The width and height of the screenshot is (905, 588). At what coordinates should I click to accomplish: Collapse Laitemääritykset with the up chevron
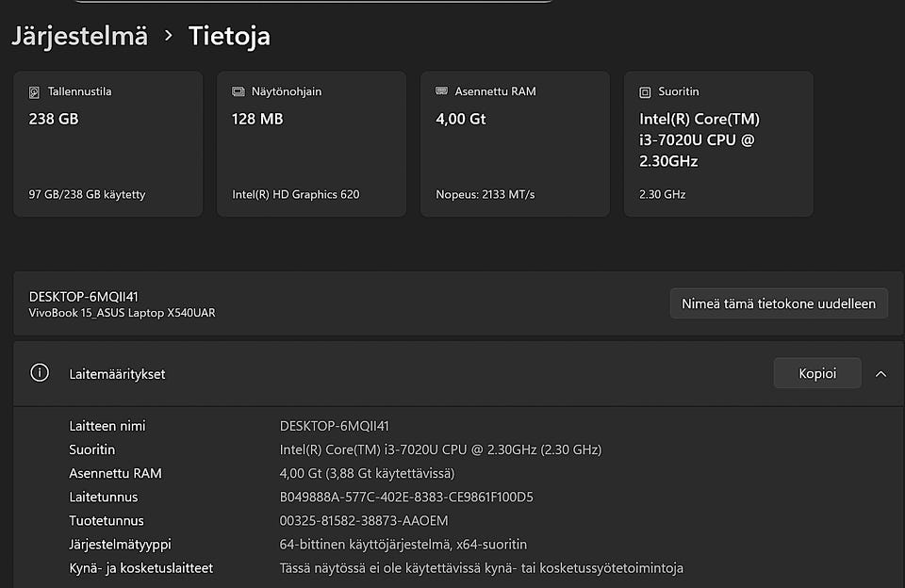coord(880,374)
